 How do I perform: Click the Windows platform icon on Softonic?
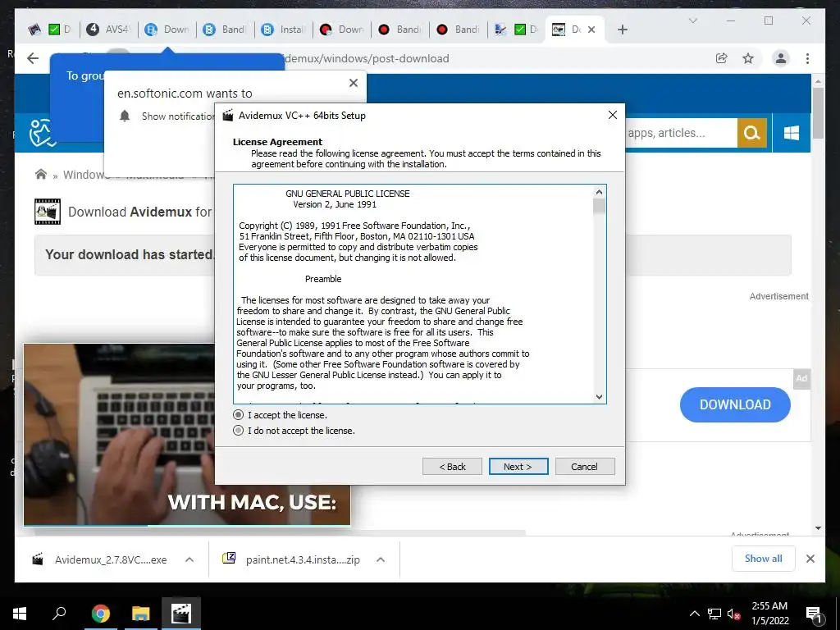pyautogui.click(x=792, y=133)
